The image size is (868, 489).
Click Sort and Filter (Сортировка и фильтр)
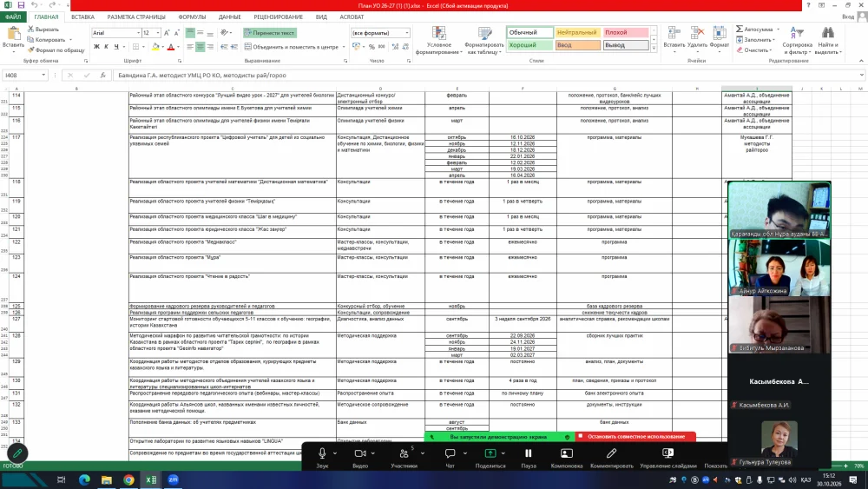pyautogui.click(x=797, y=40)
